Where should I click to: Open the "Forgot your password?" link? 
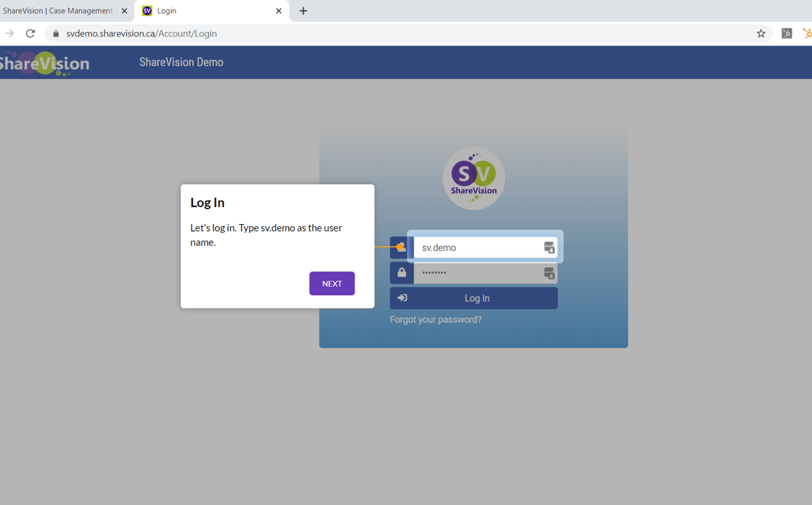[x=435, y=319]
